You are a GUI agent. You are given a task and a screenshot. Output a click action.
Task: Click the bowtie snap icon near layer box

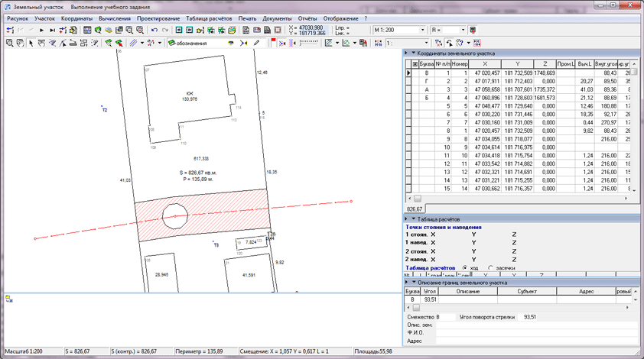click(x=243, y=43)
